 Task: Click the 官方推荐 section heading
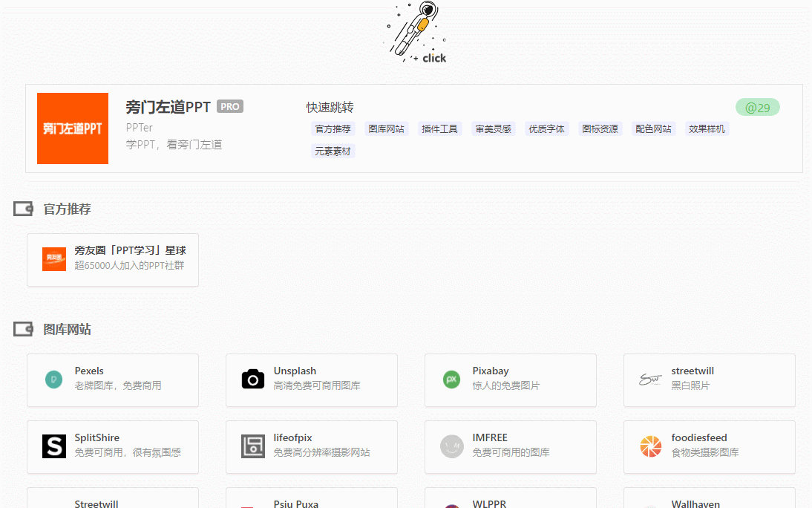tap(68, 209)
